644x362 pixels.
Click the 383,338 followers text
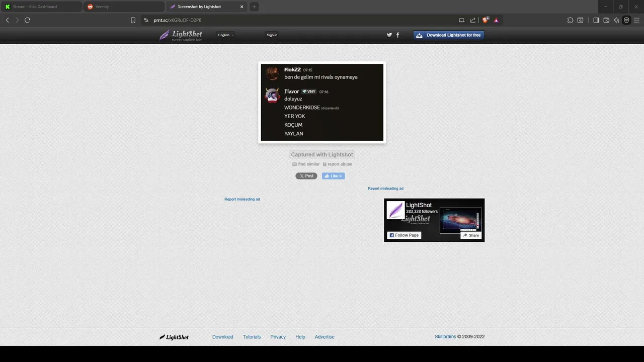click(x=422, y=212)
